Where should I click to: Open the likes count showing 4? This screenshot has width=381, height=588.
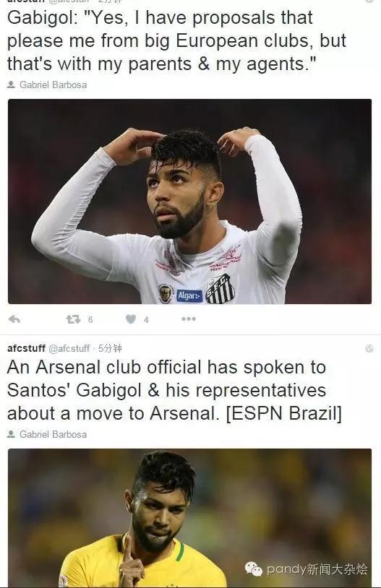(146, 320)
